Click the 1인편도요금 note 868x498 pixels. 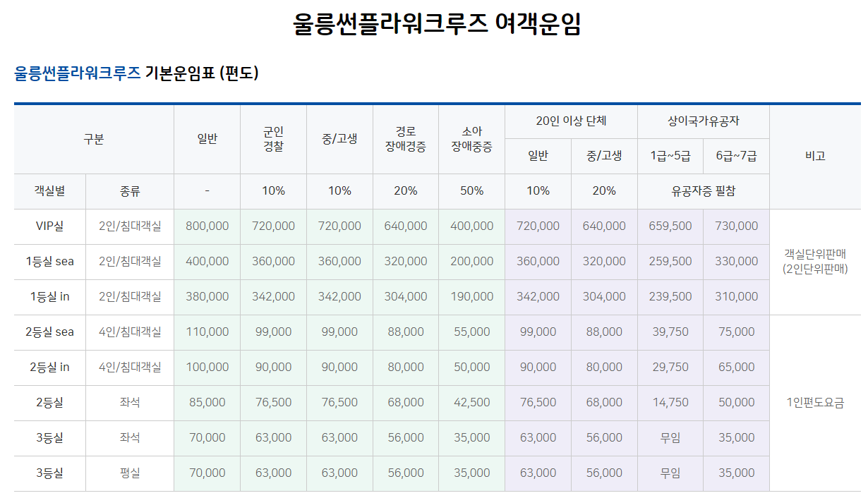point(815,403)
